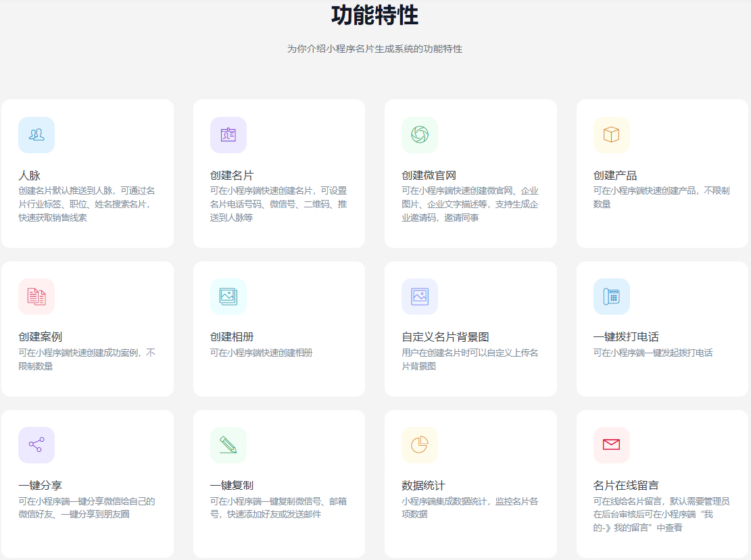
Task: Click the 功能特性 page heading
Action: [374, 15]
